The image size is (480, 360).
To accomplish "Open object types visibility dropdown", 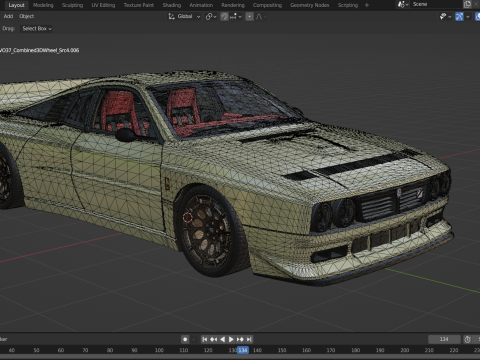I will pos(445,16).
